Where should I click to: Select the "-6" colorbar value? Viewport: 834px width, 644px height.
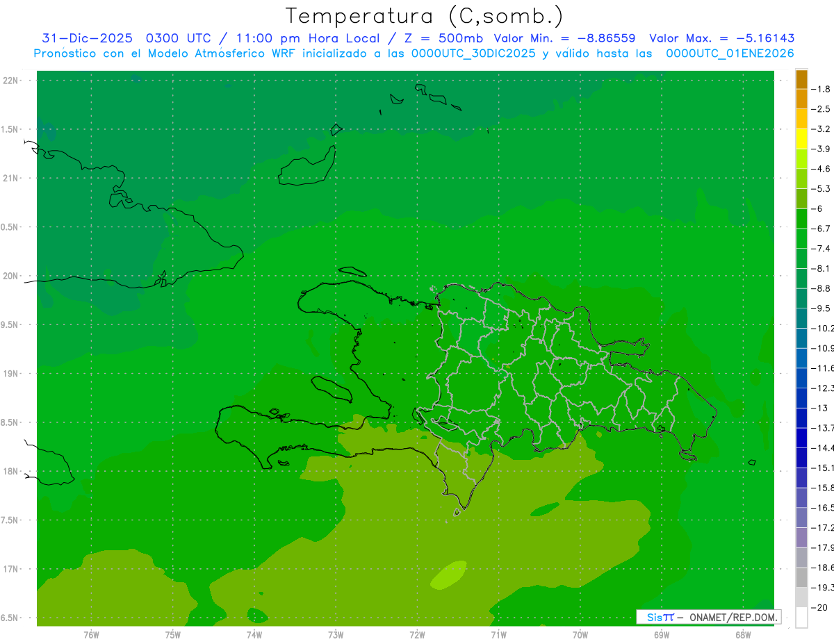click(818, 208)
